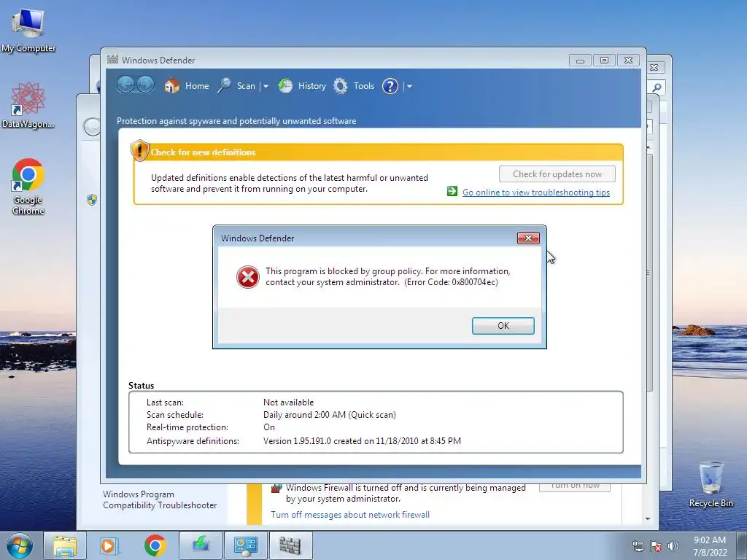This screenshot has height=560, width=747.
Task: Maximize the Windows Defender window
Action: tap(604, 61)
